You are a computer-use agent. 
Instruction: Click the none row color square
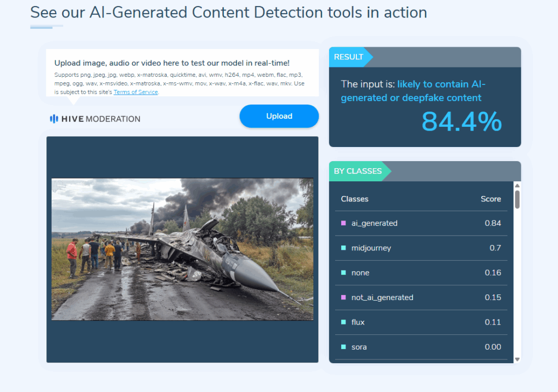(x=343, y=272)
